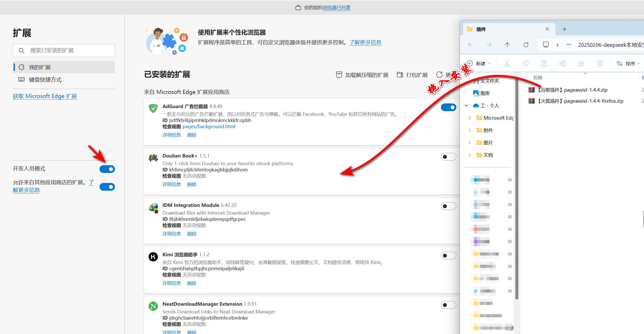The height and width of the screenshot is (334, 644).
Task: Click the Rename icon in File Explorer toolbar
Action: [563, 63]
